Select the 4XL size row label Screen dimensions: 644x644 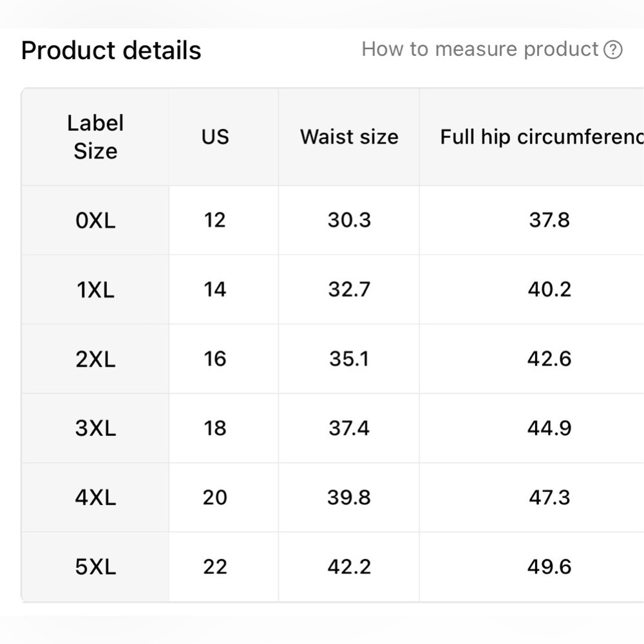point(95,498)
